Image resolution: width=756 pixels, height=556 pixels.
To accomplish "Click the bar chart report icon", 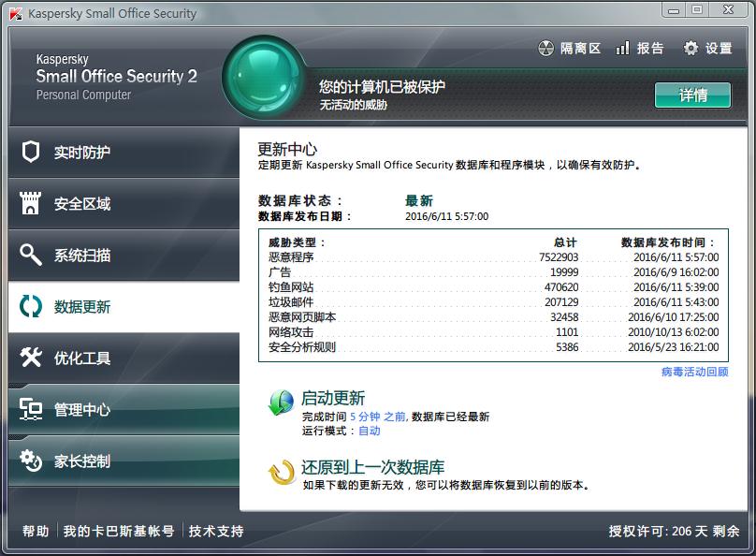I will [622, 48].
